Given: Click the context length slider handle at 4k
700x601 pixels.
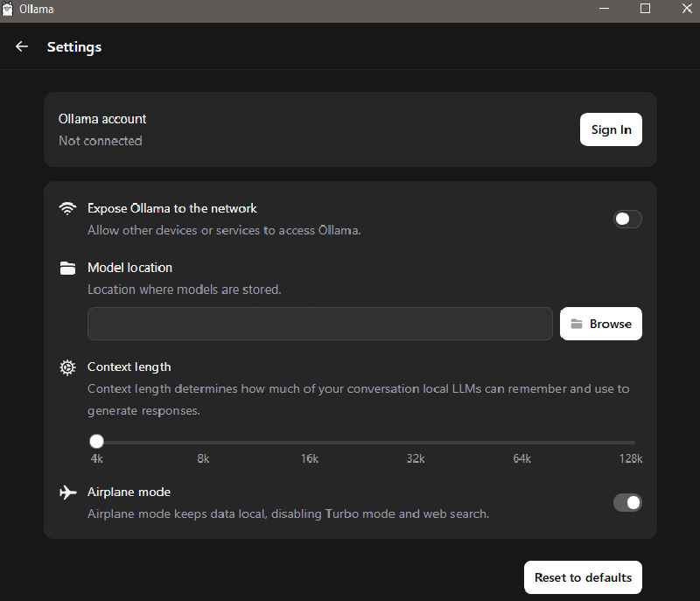Looking at the screenshot, I should point(96,441).
